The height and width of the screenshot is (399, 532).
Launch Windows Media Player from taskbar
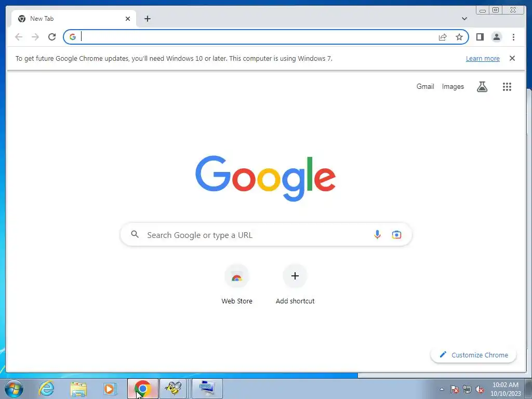click(109, 389)
